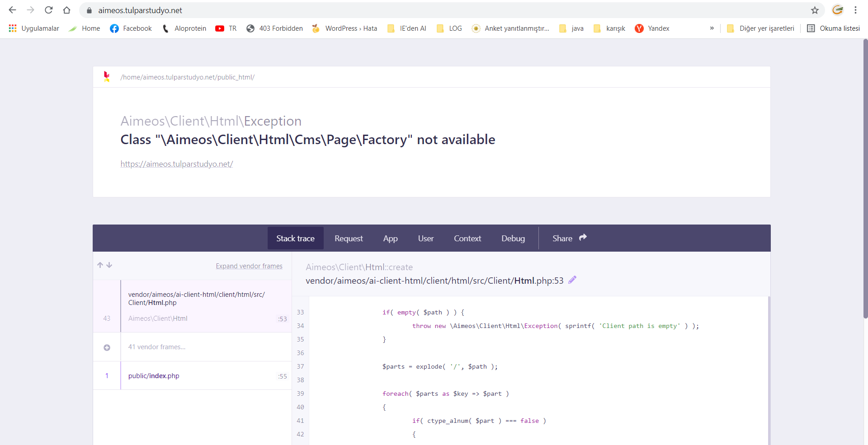Reload the page
Image resolution: width=868 pixels, height=445 pixels.
click(x=49, y=10)
